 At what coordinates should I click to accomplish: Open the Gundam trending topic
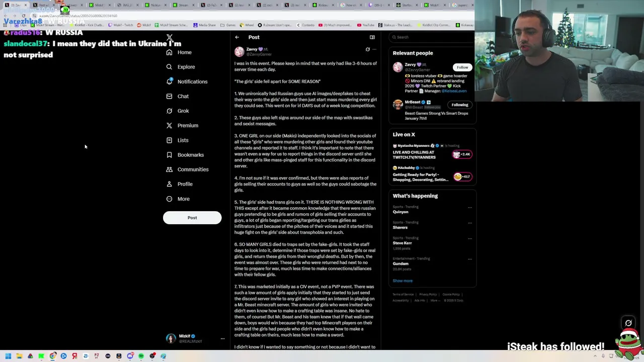[400, 264]
